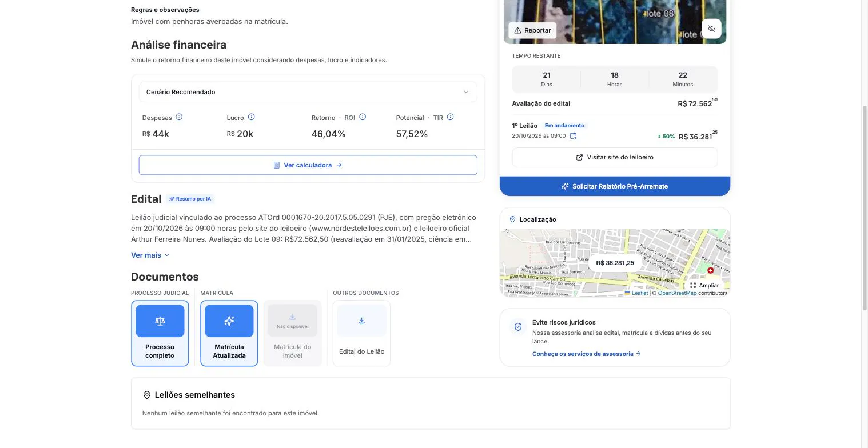Viewport: 868px width, 448px height.
Task: Click Despesas value R$ 44k
Action: [156, 134]
